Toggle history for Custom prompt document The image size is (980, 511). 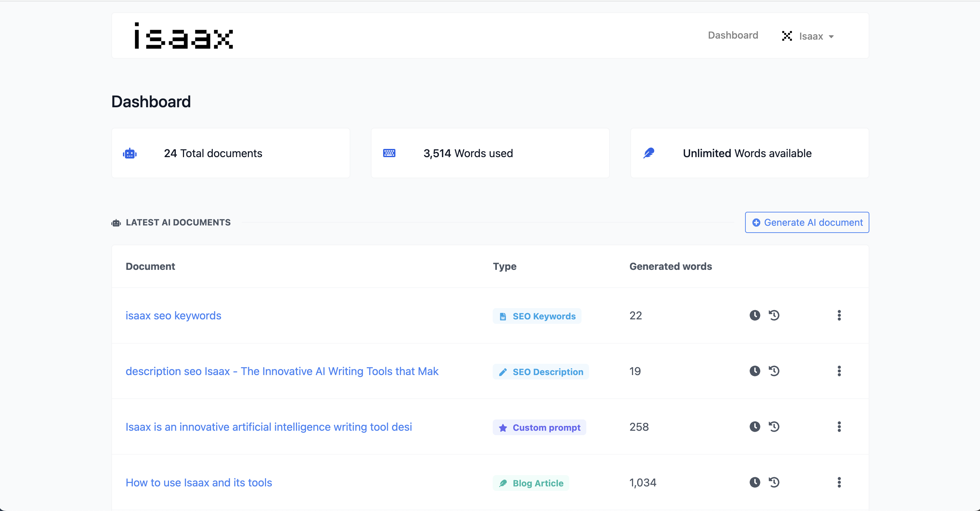775,426
